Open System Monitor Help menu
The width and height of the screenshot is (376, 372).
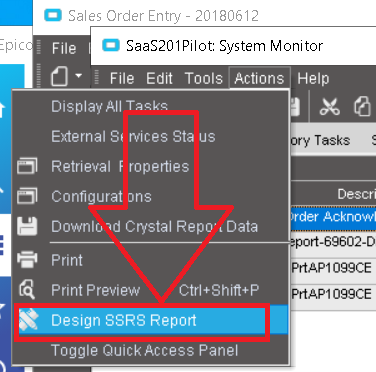coord(313,79)
